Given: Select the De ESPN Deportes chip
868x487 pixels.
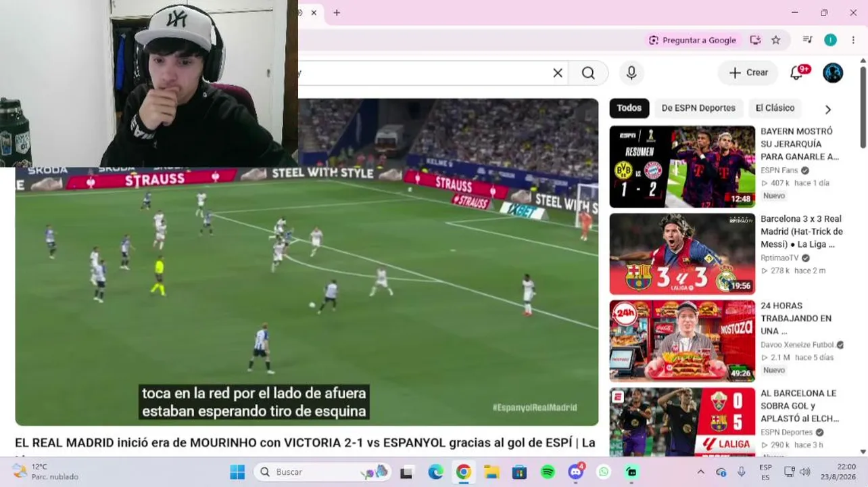Looking at the screenshot, I should point(698,108).
